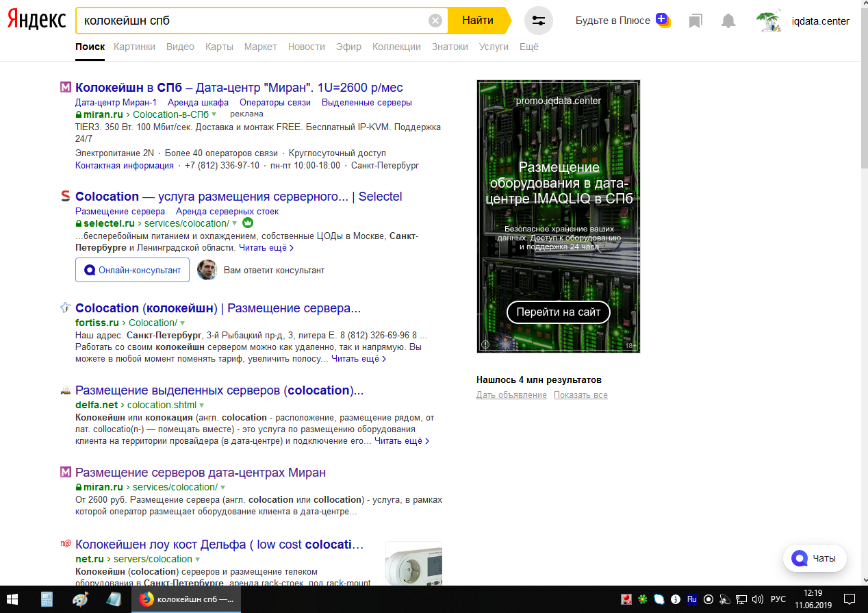The height and width of the screenshot is (613, 868).
Task: Launch Paint from the taskbar
Action: [80, 599]
